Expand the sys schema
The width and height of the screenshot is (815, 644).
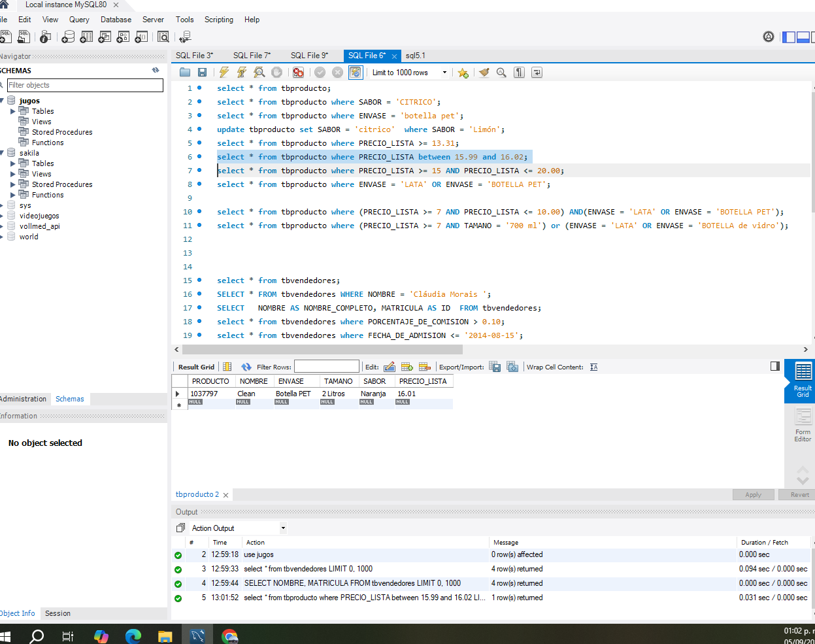point(3,205)
